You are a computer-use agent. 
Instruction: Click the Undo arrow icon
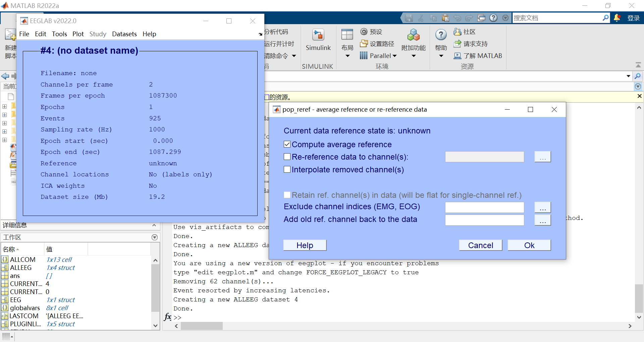[x=457, y=18]
